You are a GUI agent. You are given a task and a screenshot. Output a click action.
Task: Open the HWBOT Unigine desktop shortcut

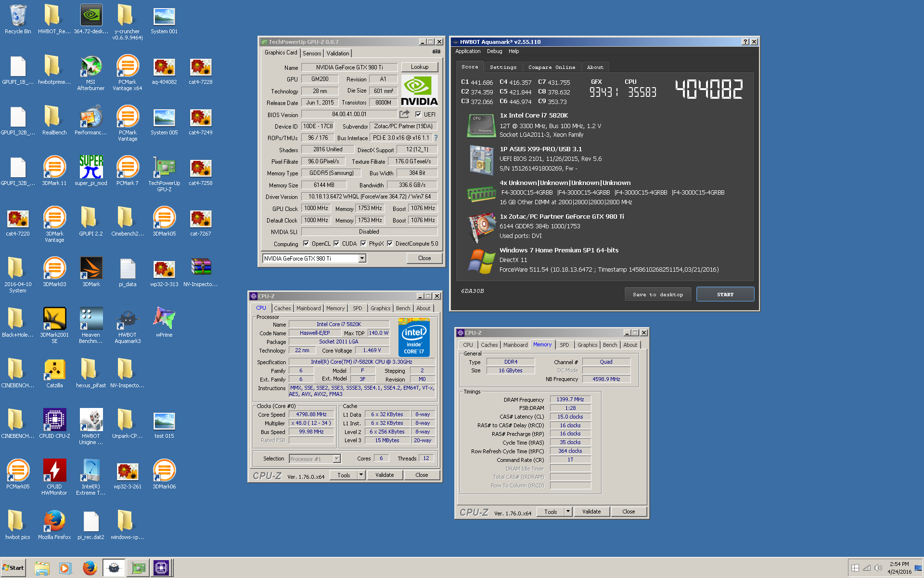click(91, 427)
